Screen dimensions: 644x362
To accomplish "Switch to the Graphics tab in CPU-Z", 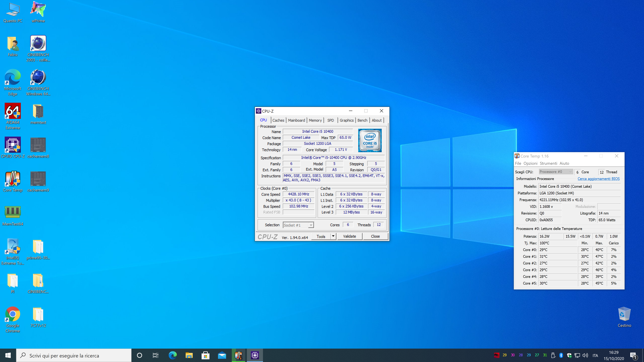I will pos(346,120).
